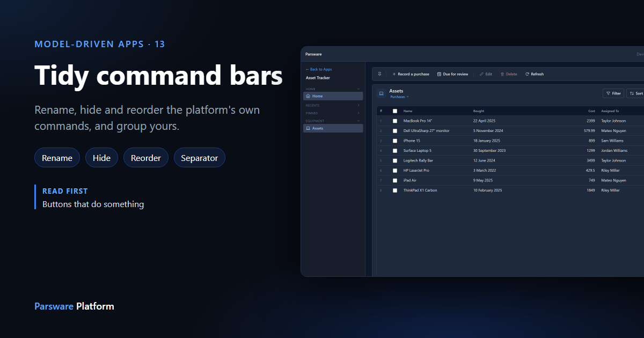Image resolution: width=644 pixels, height=338 pixels.
Task: Click the Parsware Platform logo text
Action: coord(74,306)
